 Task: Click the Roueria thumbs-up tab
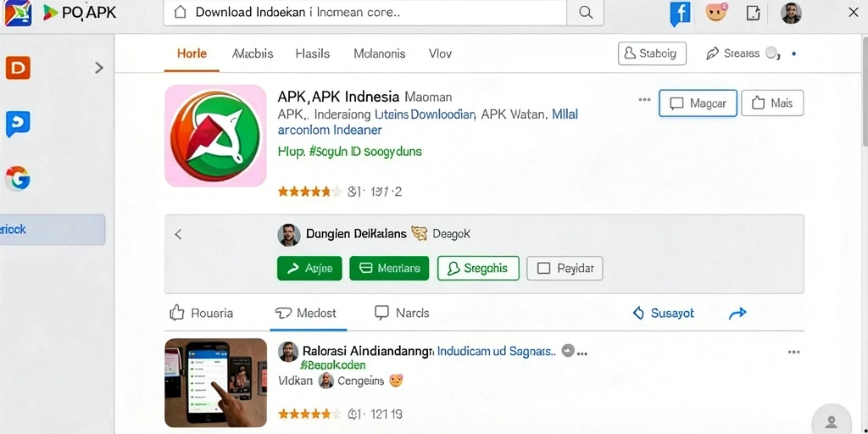click(201, 313)
